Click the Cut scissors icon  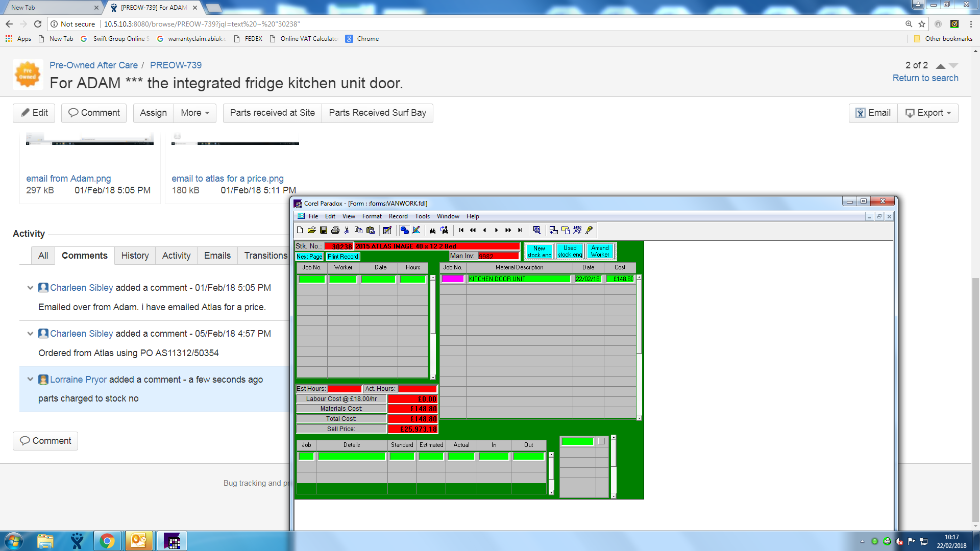[347, 231]
